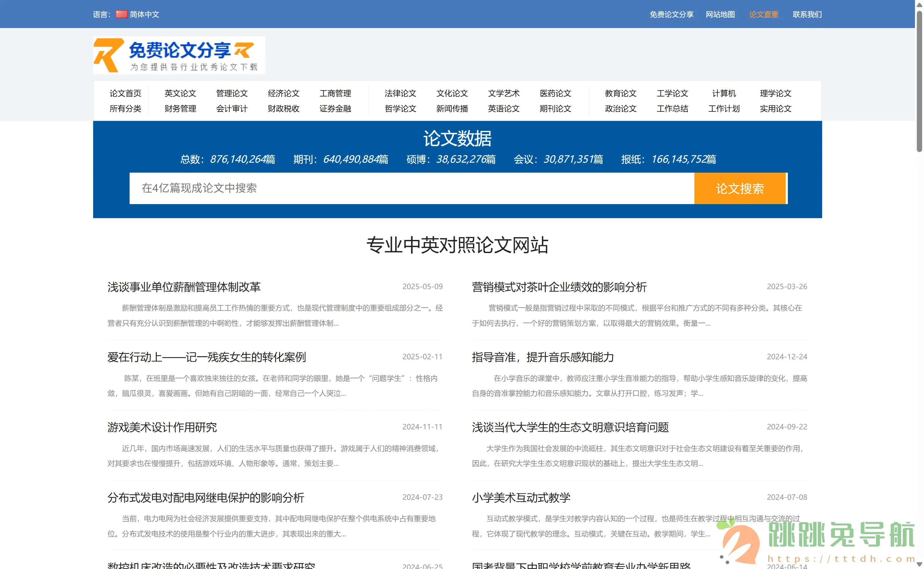Open 英文论文 category
This screenshot has height=569, width=924.
pyautogui.click(x=180, y=93)
